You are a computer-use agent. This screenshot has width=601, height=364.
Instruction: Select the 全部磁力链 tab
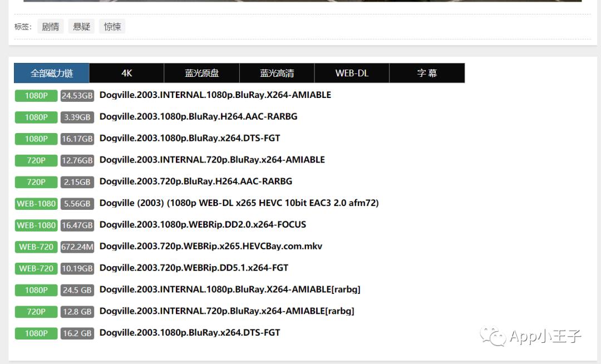point(52,73)
